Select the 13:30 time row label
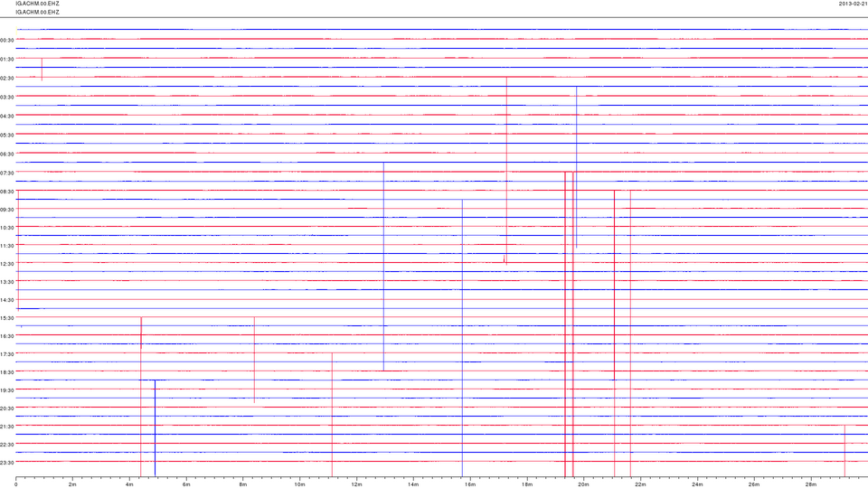868x488 pixels. click(7, 282)
